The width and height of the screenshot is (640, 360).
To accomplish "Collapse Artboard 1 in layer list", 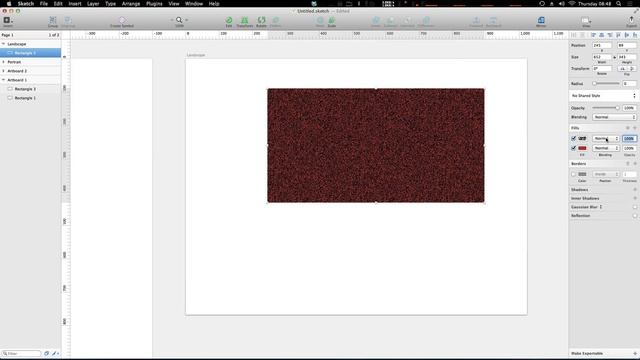I will [x=4, y=80].
